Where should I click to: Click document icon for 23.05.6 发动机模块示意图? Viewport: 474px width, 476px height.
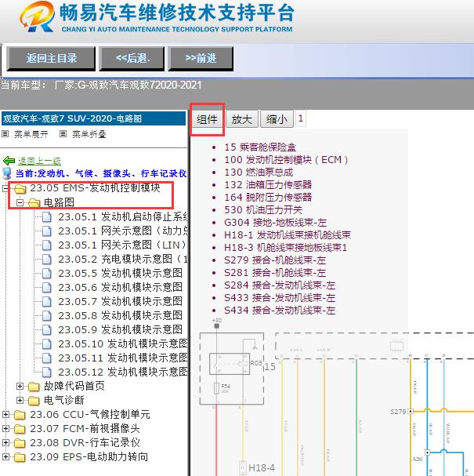coord(47,287)
